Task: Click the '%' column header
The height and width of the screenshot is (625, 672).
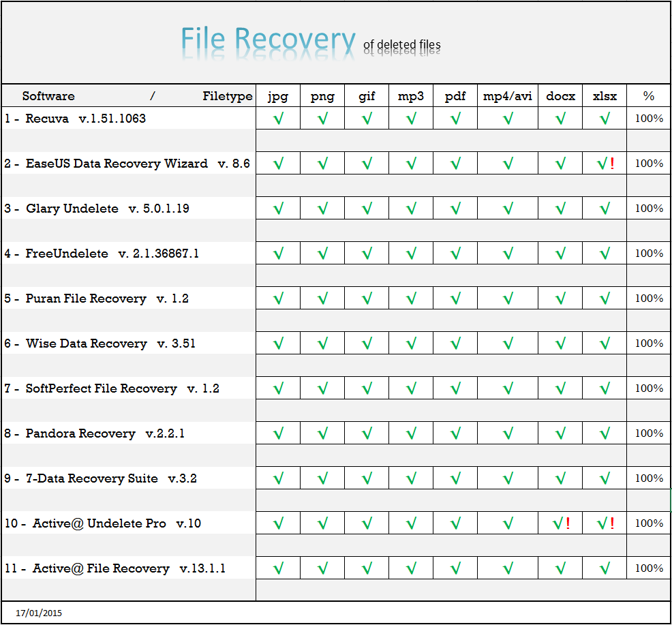Action: coord(649,96)
